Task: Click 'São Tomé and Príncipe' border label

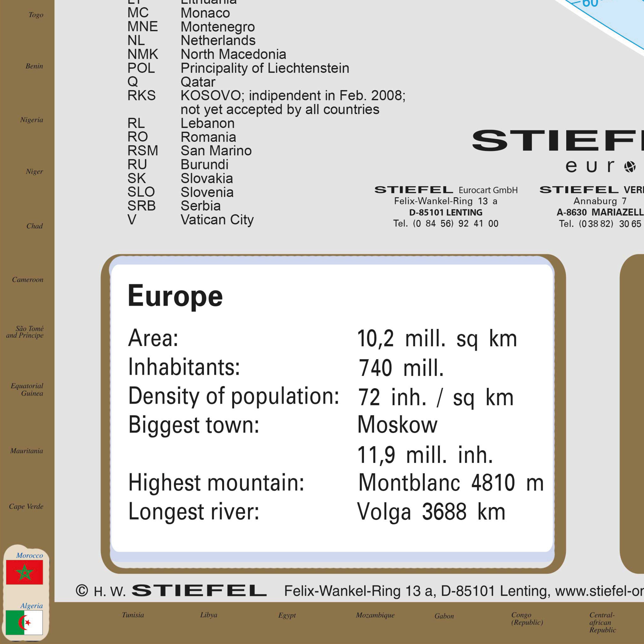Action: pos(25,332)
